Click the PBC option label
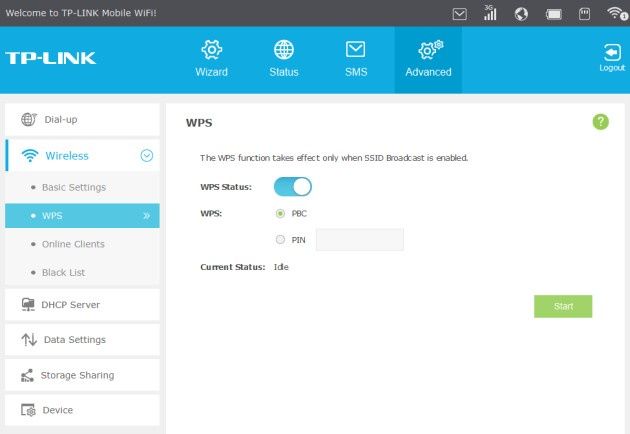 point(299,213)
